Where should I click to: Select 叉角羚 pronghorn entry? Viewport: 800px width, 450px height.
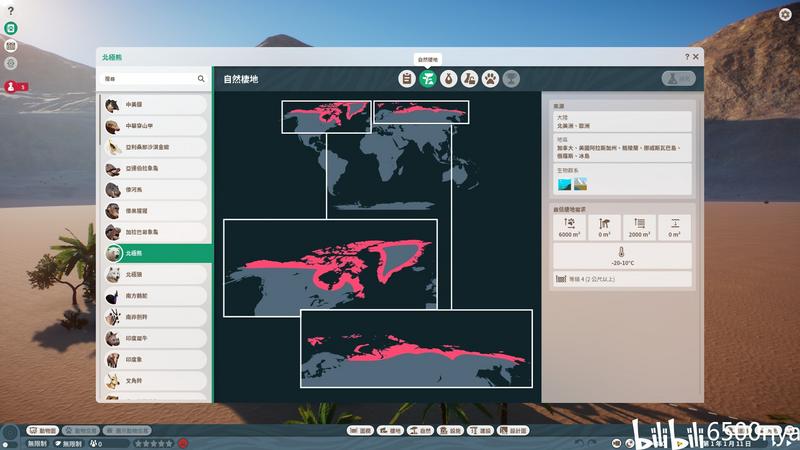[x=155, y=381]
